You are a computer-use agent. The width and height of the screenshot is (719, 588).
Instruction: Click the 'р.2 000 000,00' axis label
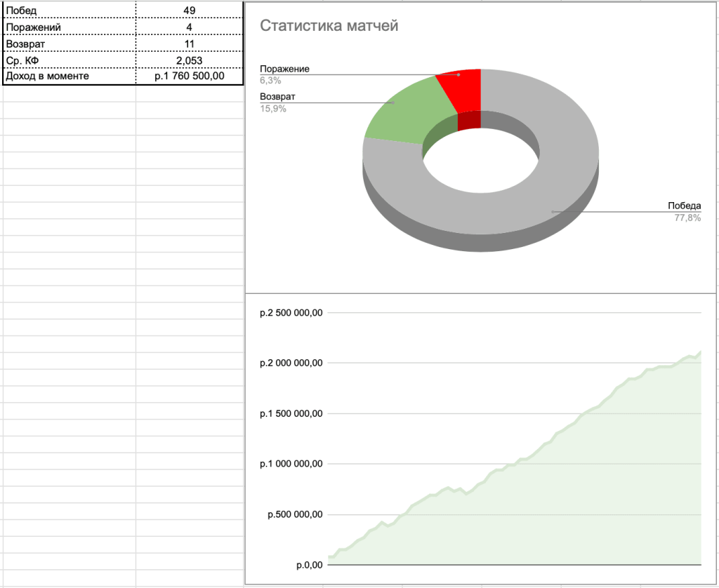click(x=291, y=363)
